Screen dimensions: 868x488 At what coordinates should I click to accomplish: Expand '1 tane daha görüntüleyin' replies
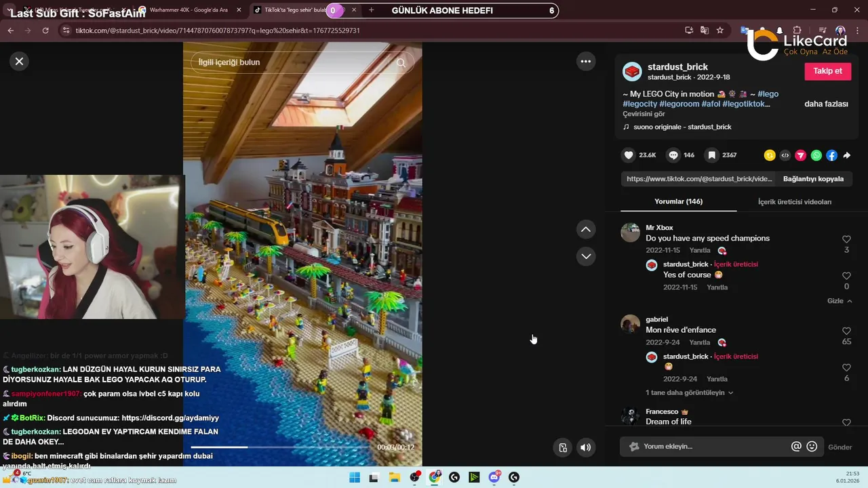click(689, 392)
